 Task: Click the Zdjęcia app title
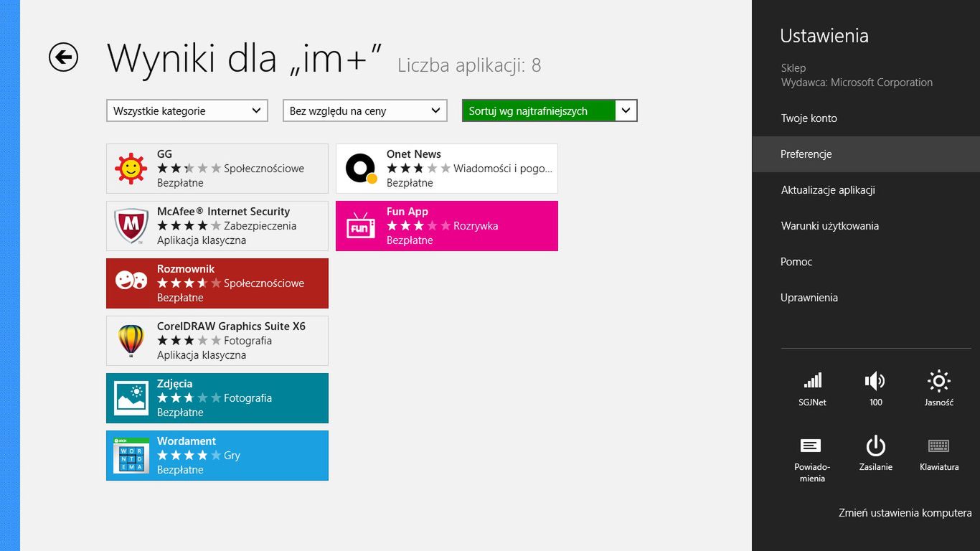click(x=174, y=384)
